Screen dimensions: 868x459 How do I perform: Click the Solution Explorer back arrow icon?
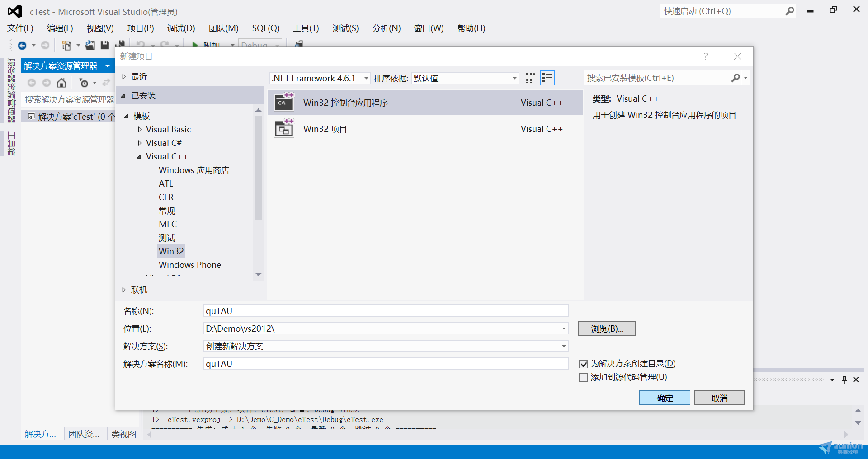pyautogui.click(x=32, y=83)
